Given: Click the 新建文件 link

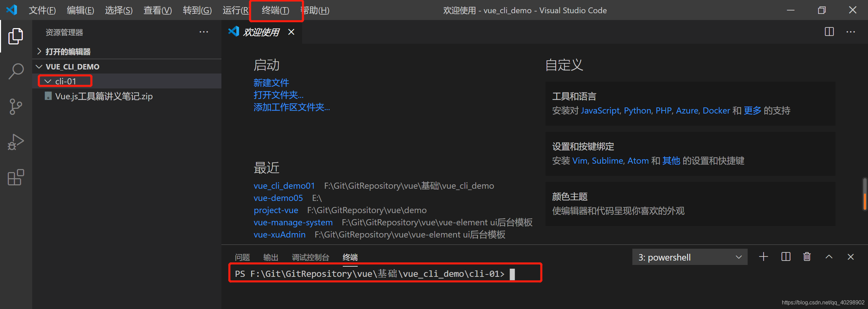Looking at the screenshot, I should pos(271,83).
